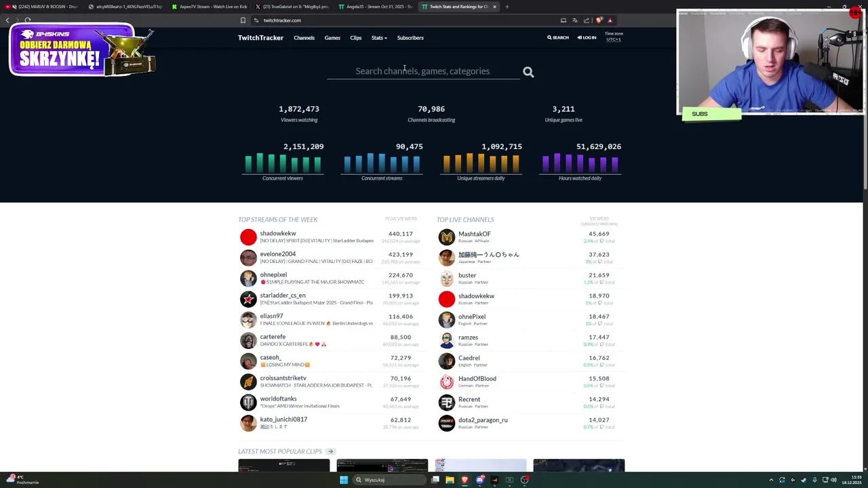Open the fourth popular clip thumbnail
The width and height of the screenshot is (868, 488).
point(578,466)
